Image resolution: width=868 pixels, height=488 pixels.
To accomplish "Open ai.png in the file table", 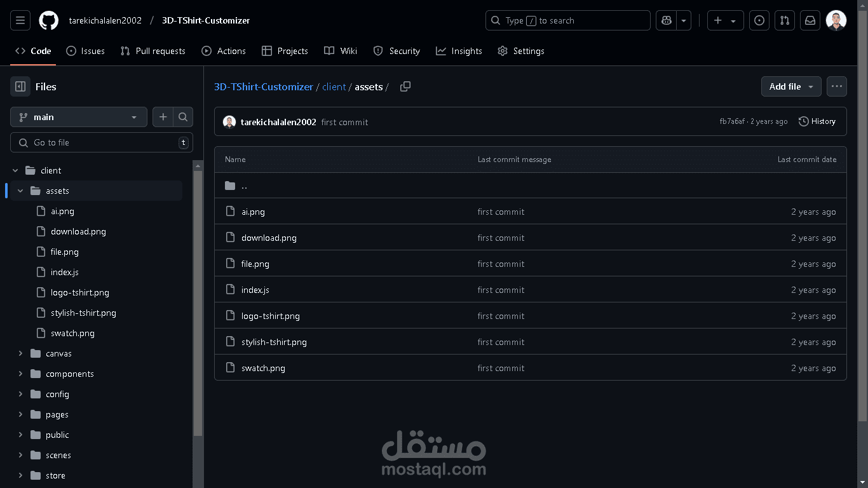I will click(x=253, y=212).
